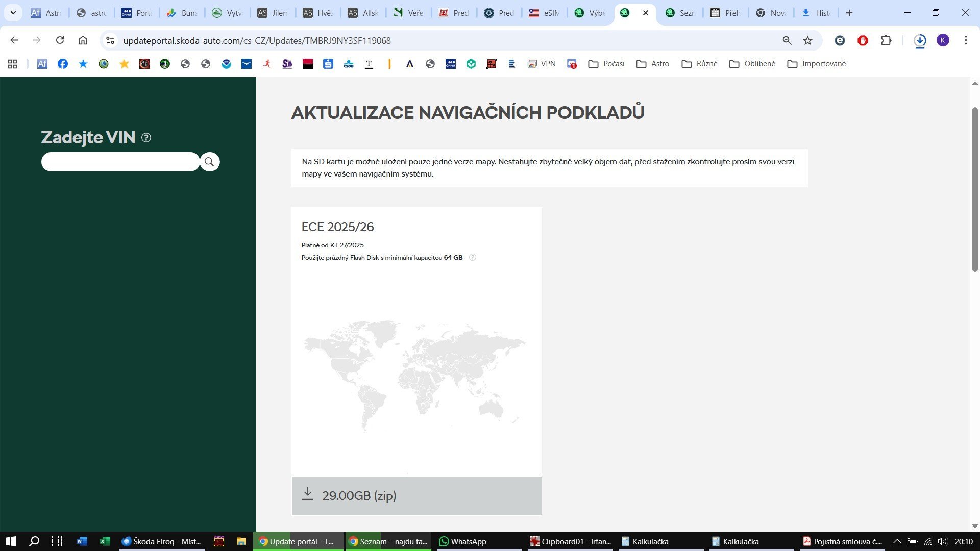The height and width of the screenshot is (551, 980).
Task: Open the Af bookmark icon
Action: 42,64
